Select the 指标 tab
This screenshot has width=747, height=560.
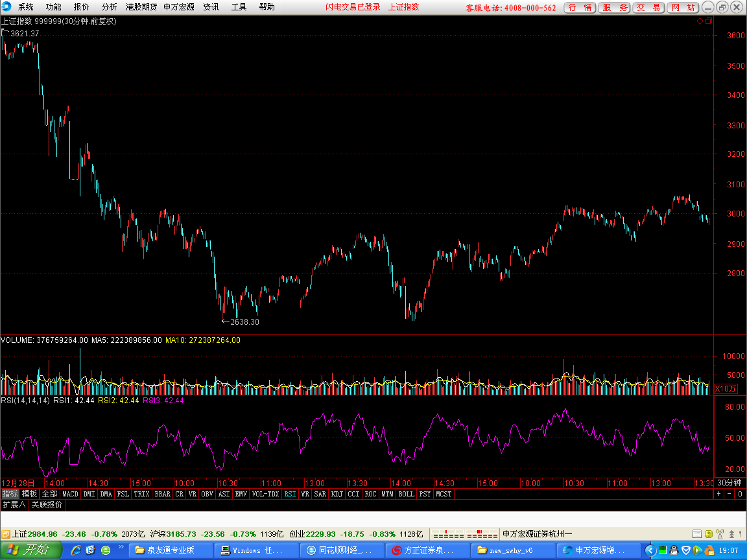pos(10,494)
